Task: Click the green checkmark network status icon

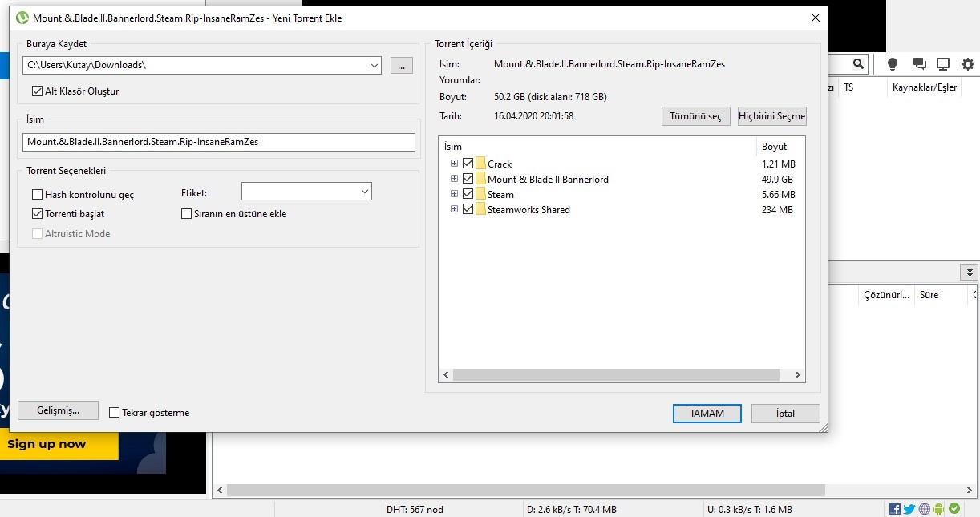Action: [954, 509]
